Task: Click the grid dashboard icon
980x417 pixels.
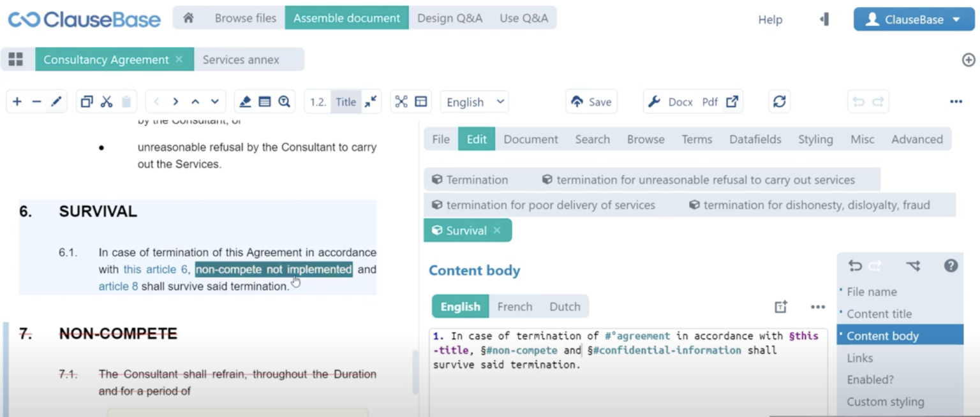Action: click(x=16, y=60)
